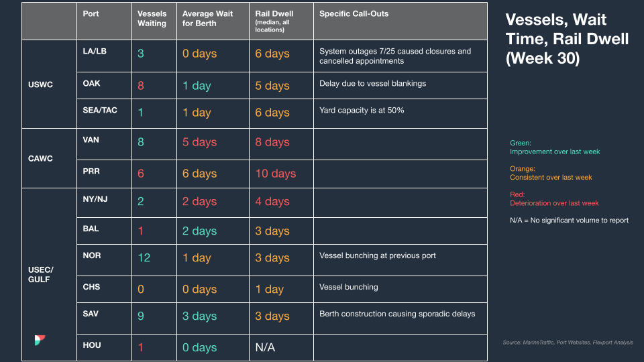Viewport: 644px width, 362px height.
Task: Select the LA/LB port row label
Action: point(95,52)
